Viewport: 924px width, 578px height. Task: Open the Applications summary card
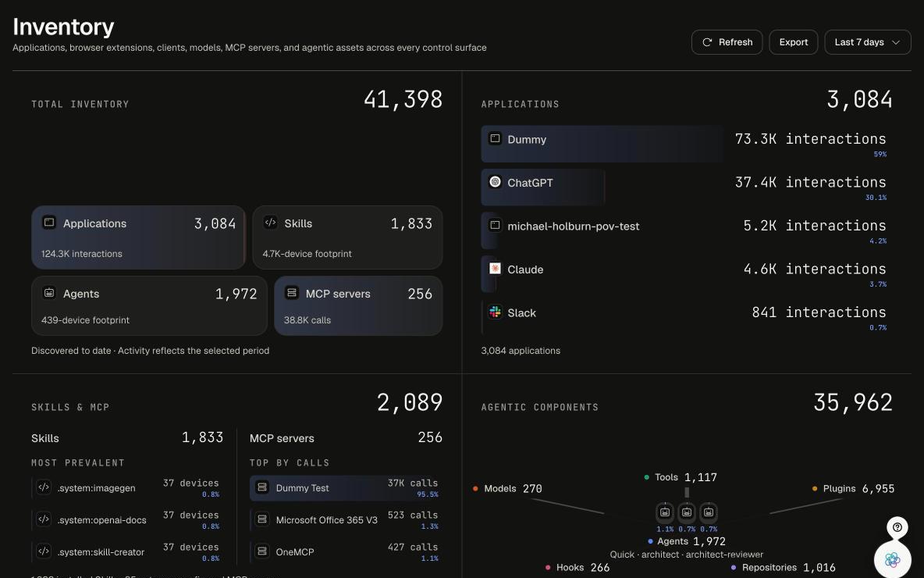click(138, 237)
